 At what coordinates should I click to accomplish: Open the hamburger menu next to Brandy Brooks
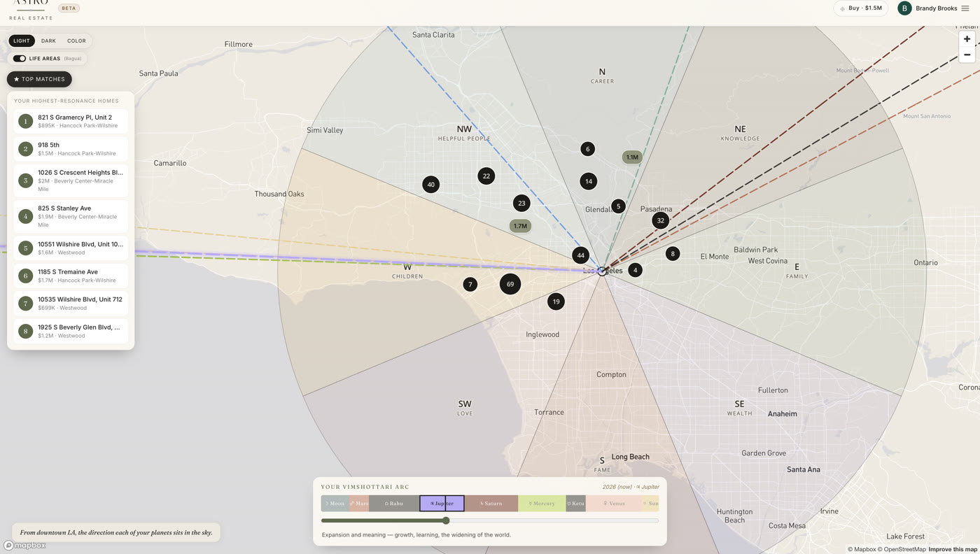965,8
